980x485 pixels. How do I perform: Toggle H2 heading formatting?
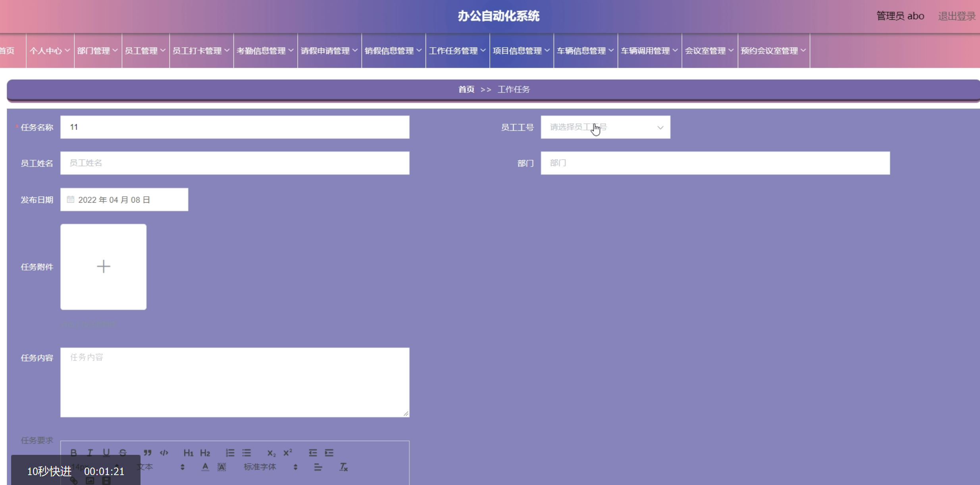pos(205,452)
